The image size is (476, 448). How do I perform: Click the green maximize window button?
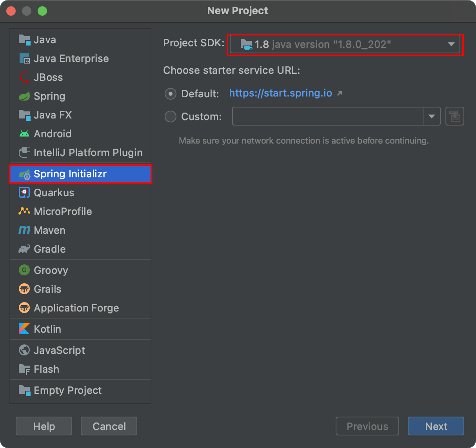coord(42,11)
